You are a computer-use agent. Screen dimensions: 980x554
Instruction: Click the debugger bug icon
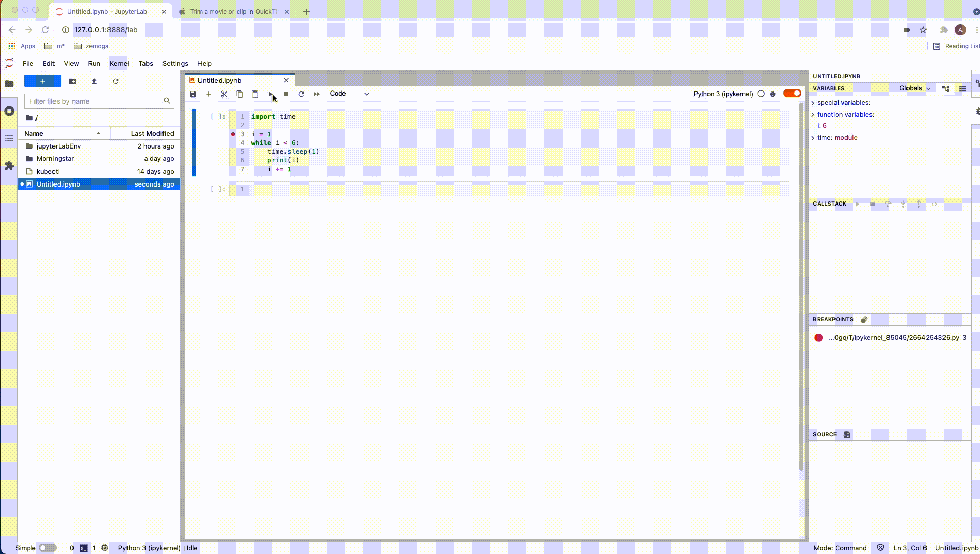click(773, 94)
